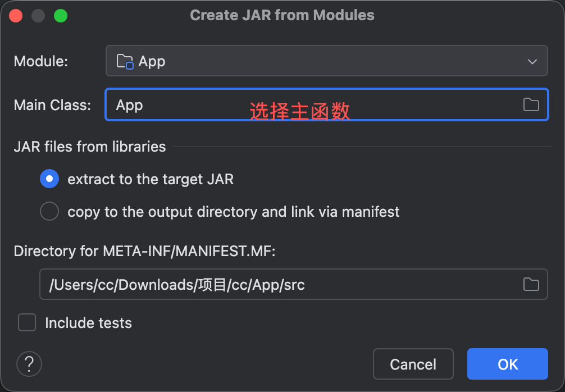Click the 'JAR files from libraries' heading
This screenshot has width=565, height=392.
pos(90,147)
